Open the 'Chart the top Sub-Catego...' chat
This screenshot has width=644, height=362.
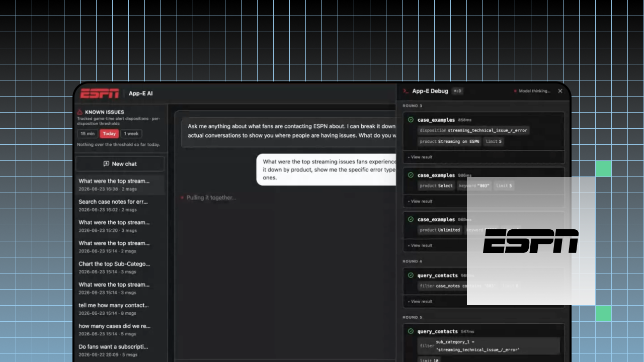coord(120,267)
